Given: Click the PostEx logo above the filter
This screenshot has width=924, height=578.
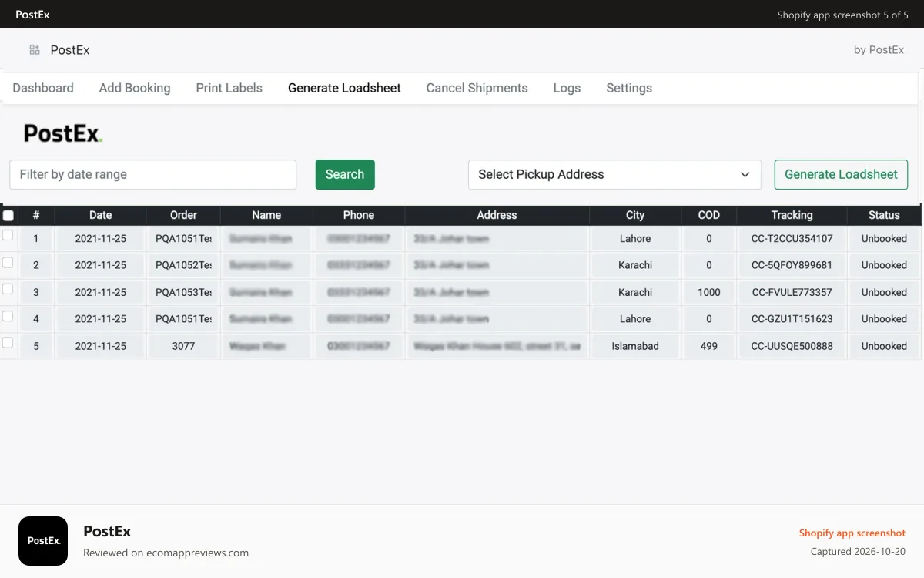Looking at the screenshot, I should [63, 133].
